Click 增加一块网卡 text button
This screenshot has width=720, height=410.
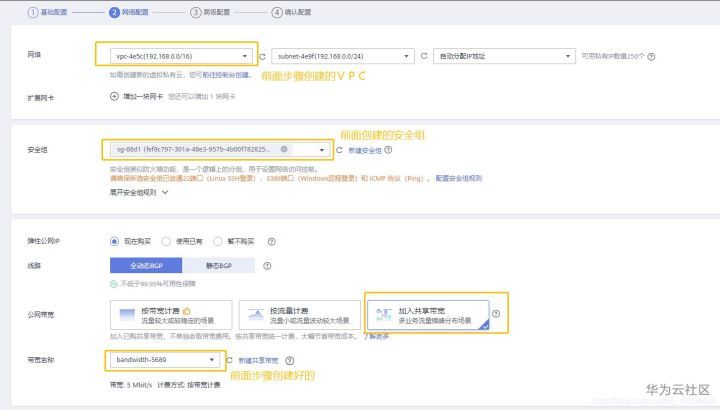(143, 96)
